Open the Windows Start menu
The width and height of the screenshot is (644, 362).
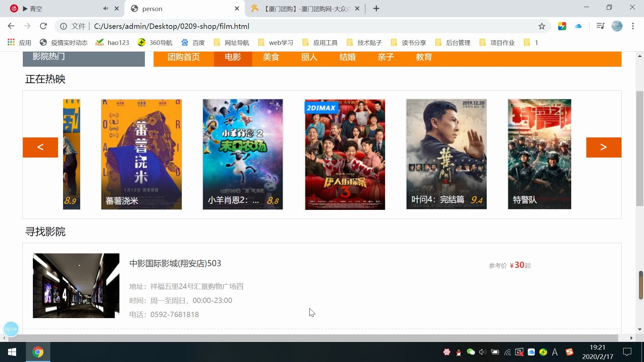pyautogui.click(x=12, y=352)
